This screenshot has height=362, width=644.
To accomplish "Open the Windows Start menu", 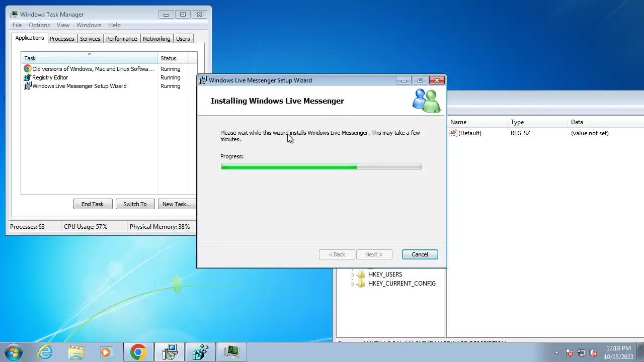I will click(13, 352).
